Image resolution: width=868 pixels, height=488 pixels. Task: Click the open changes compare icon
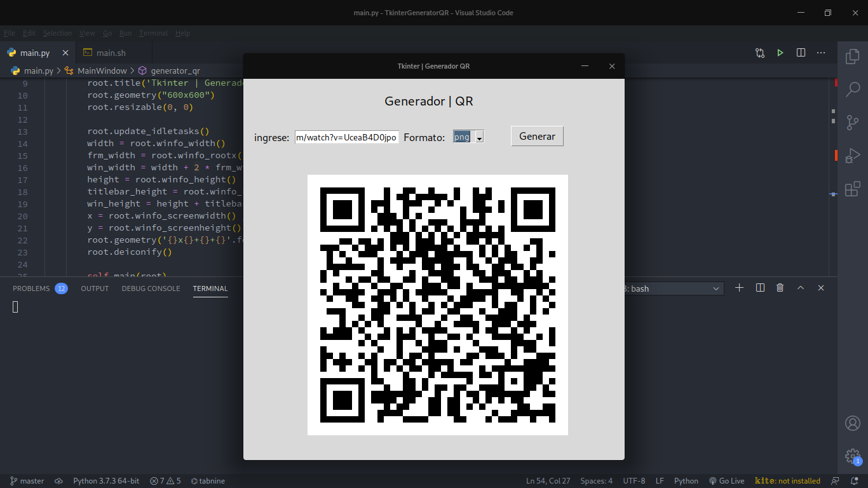pyautogui.click(x=760, y=53)
